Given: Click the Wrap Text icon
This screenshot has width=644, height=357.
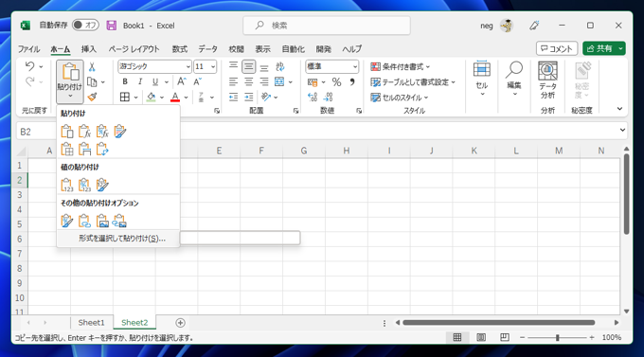Looking at the screenshot, I should tap(280, 66).
